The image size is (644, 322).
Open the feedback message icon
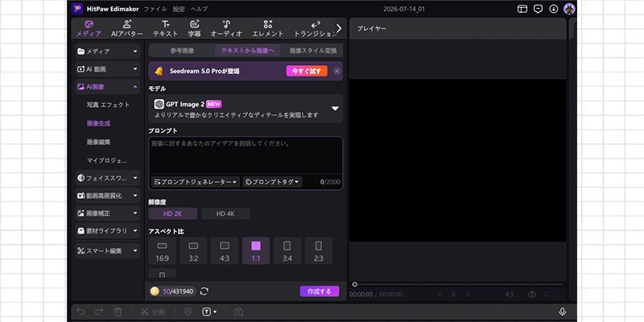point(538,9)
